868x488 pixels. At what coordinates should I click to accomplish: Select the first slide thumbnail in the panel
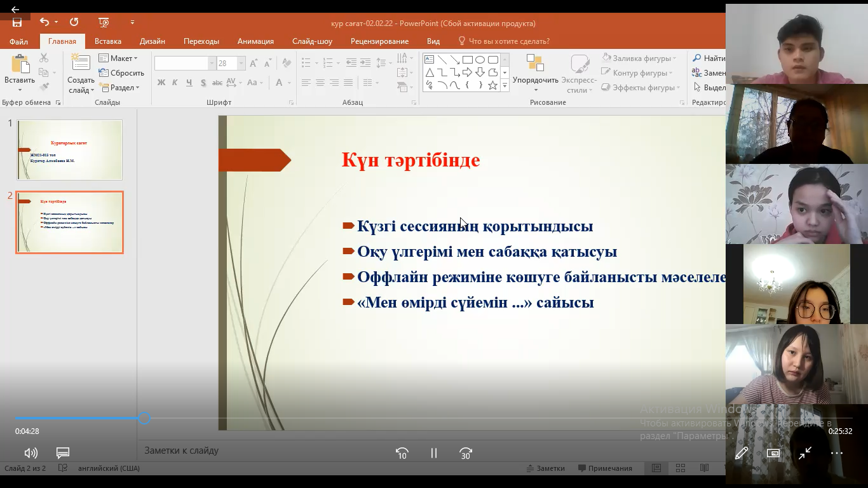[x=70, y=150]
